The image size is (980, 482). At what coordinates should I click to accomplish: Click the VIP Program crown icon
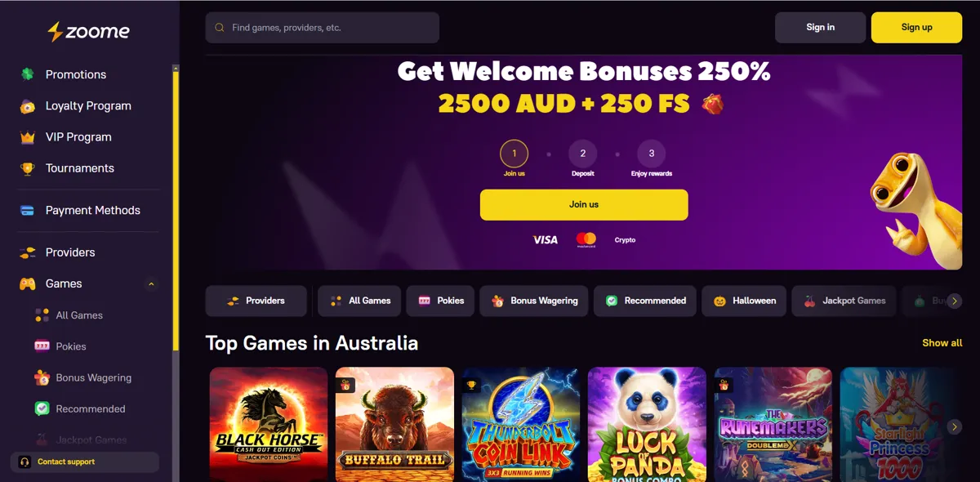(x=28, y=137)
